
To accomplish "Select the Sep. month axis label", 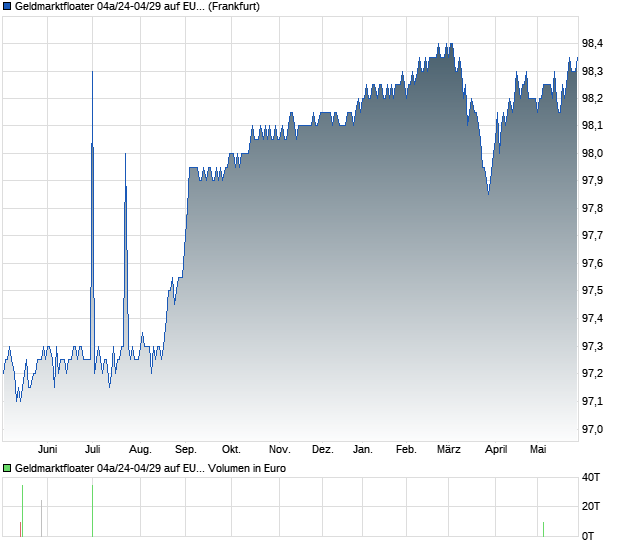I will [x=186, y=450].
